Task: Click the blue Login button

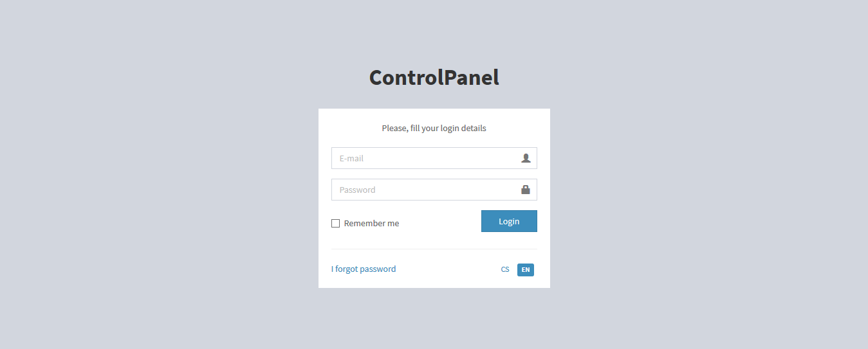Action: (509, 221)
